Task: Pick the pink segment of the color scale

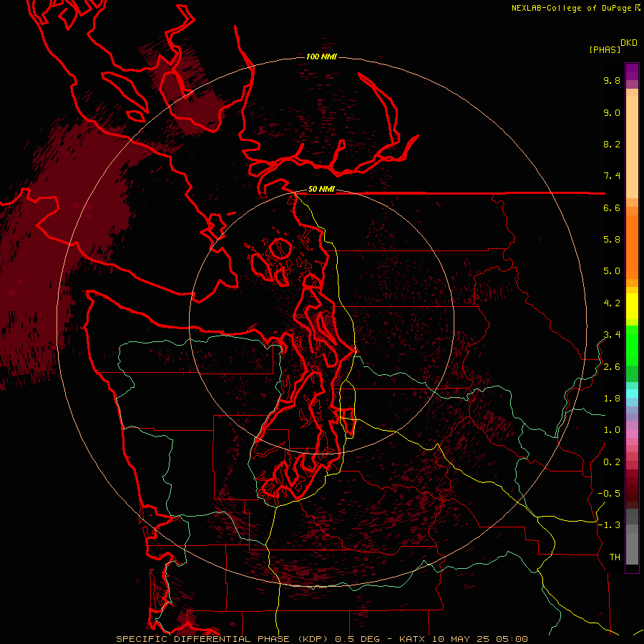Action: (x=632, y=434)
